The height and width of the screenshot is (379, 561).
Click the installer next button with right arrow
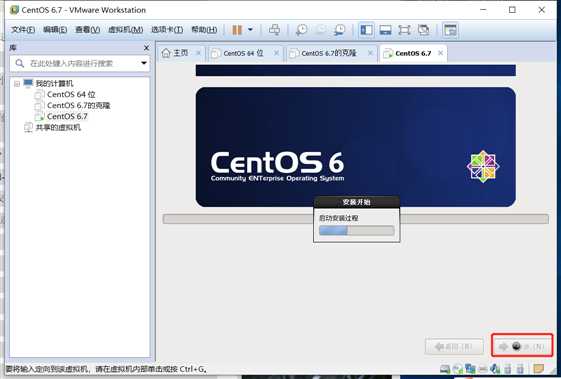(522, 346)
